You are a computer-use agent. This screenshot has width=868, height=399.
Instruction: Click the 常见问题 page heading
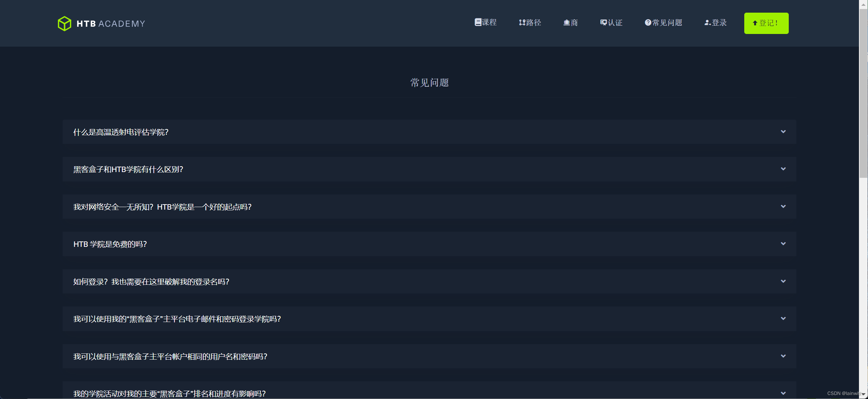[429, 83]
